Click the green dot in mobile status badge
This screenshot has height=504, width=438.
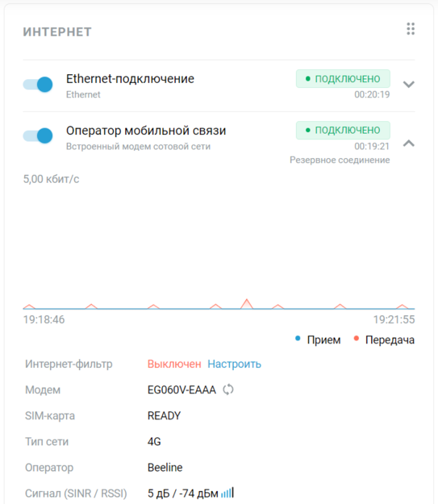[308, 130]
